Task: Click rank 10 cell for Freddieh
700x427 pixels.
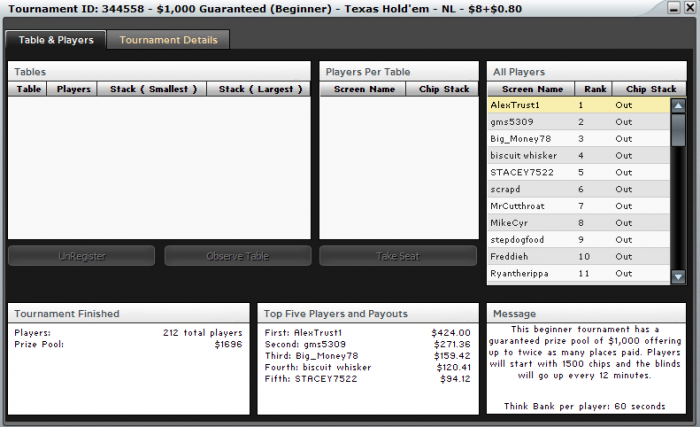Action: click(584, 257)
